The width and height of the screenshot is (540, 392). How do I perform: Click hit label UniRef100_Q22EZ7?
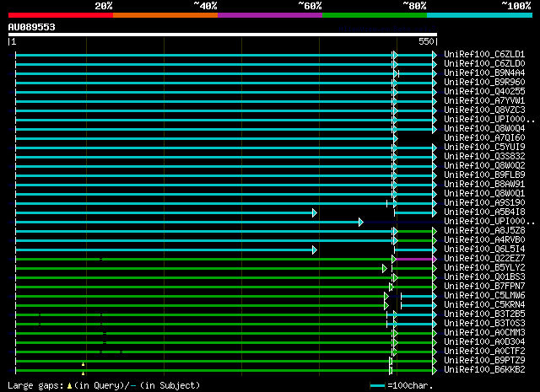coord(484,259)
